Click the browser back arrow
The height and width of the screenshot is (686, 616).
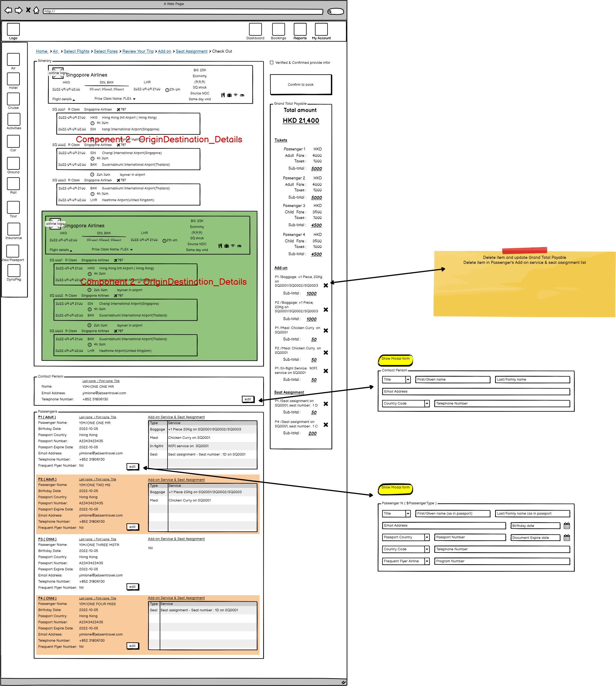point(8,10)
